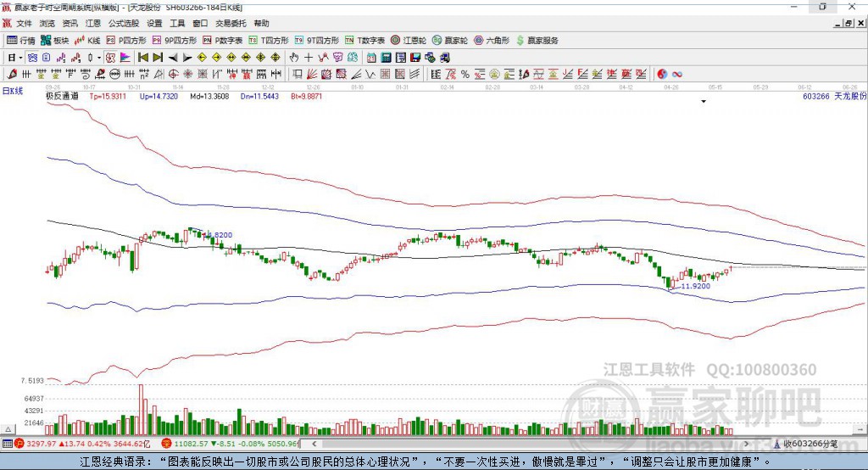Click the last yellow diamond four-arrow icon
The image size is (868, 470).
[x=275, y=58]
